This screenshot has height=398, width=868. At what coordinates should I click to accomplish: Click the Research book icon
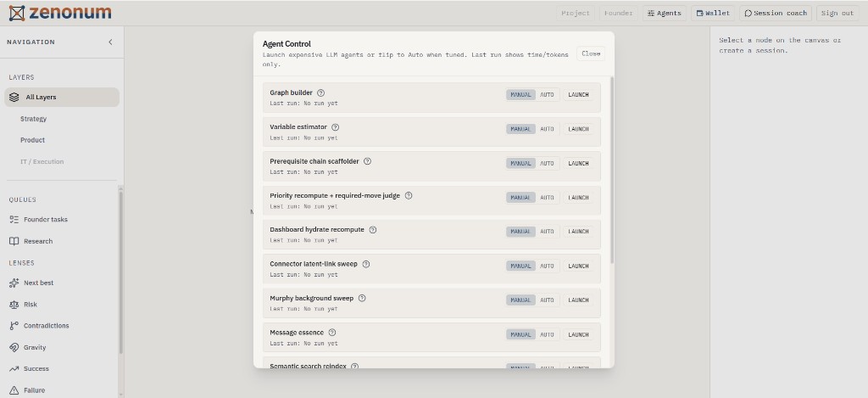pos(14,241)
